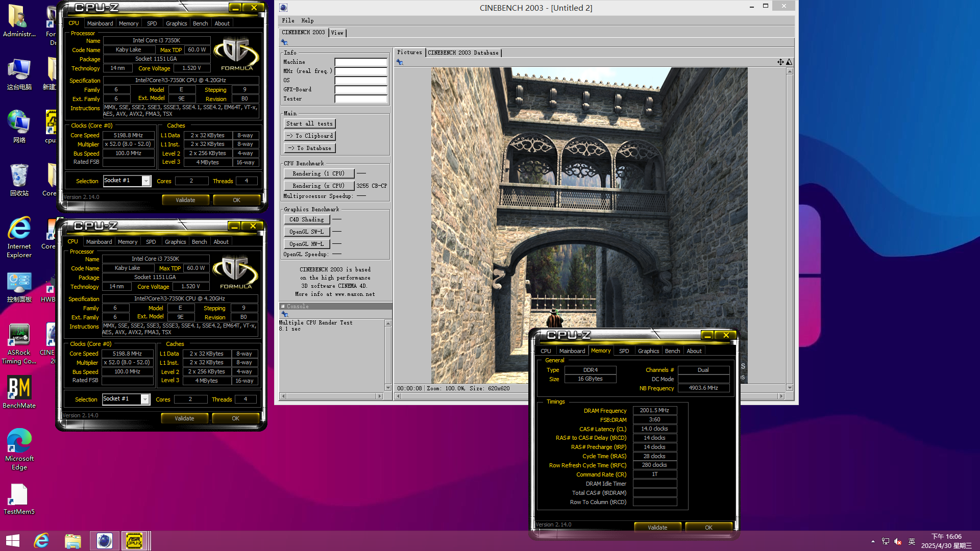Show hidden tray icons arrow
This screenshot has width=980, height=551.
[873, 541]
